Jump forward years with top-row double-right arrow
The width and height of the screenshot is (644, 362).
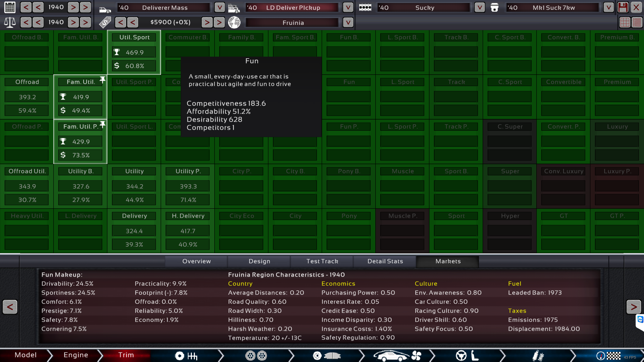86,7
